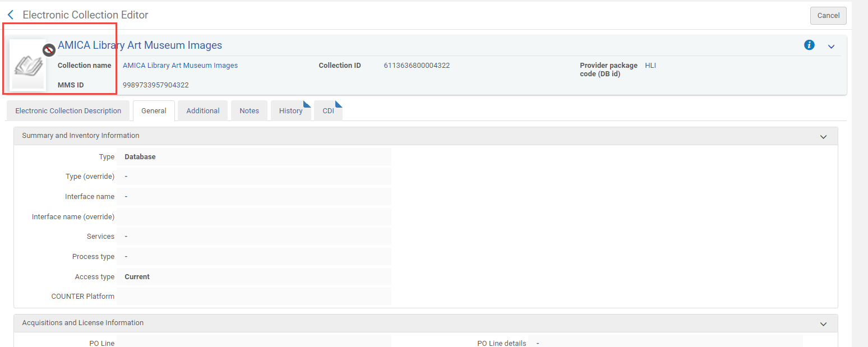Click the Interface name (override) field

254,217
